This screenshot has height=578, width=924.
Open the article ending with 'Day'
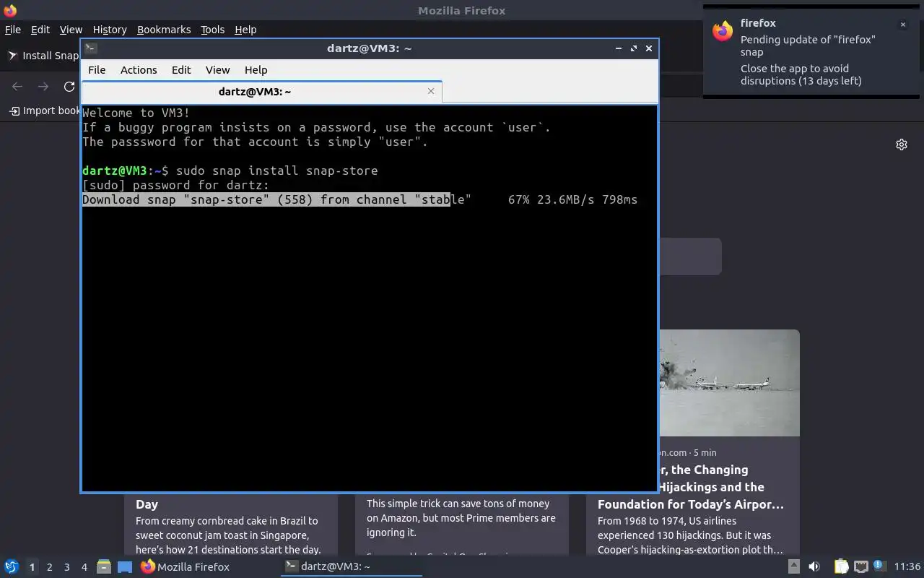coord(147,504)
